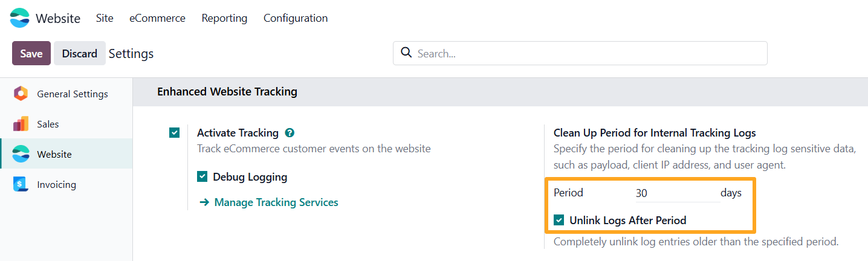Click the arrow icon before Manage Tracking Services

204,202
